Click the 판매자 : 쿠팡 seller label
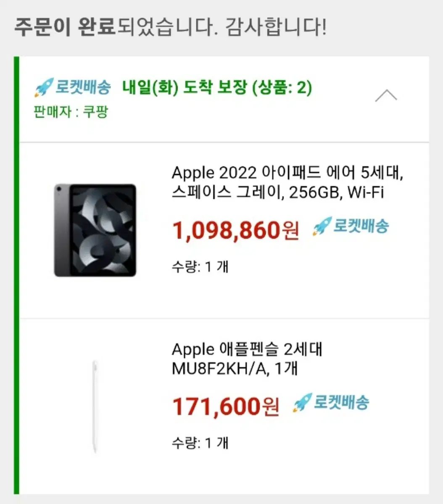 pyautogui.click(x=71, y=112)
